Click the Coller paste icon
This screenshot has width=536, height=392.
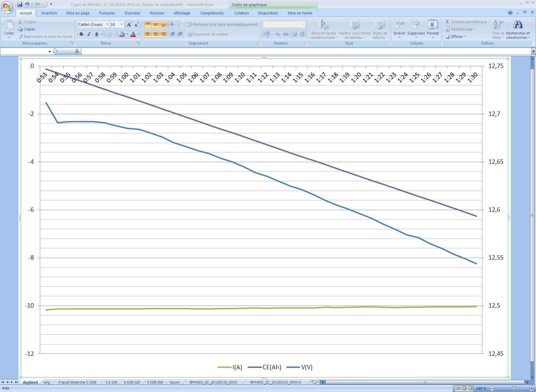tap(9, 25)
